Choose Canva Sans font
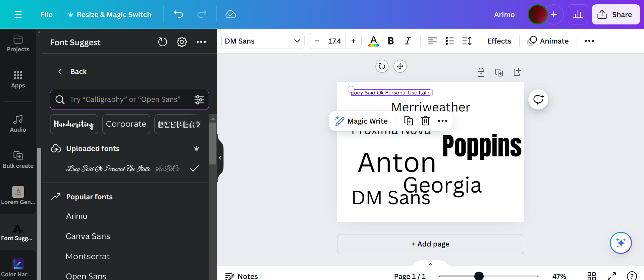Image resolution: width=644 pixels, height=280 pixels. (88, 236)
